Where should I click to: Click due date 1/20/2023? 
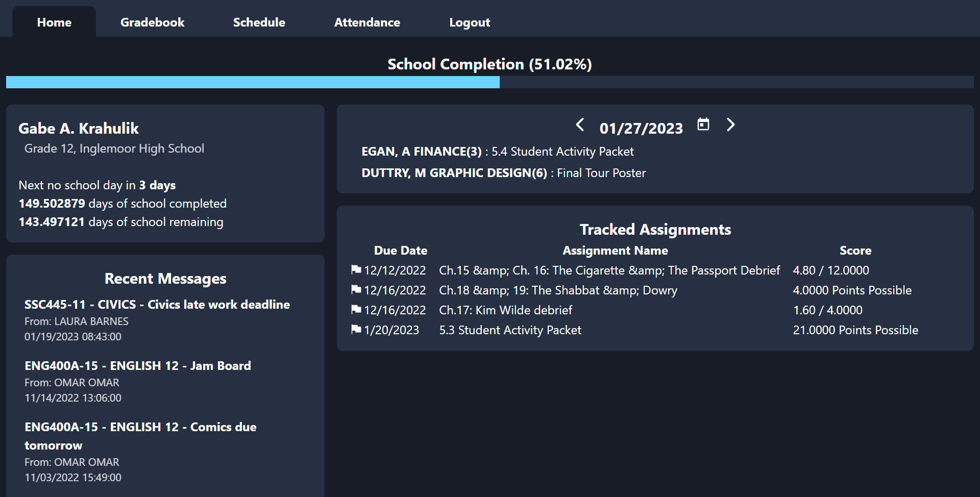pyautogui.click(x=391, y=330)
